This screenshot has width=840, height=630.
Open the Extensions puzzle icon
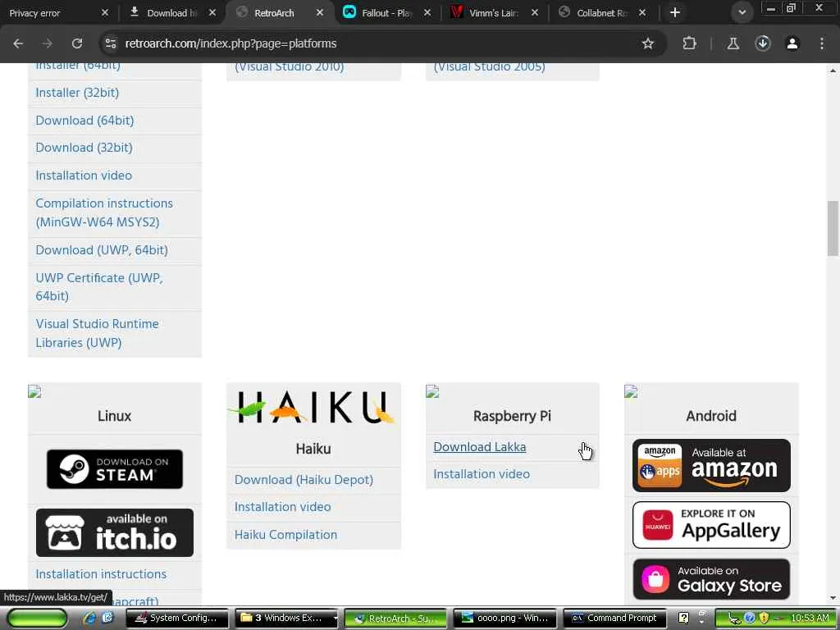pyautogui.click(x=689, y=43)
